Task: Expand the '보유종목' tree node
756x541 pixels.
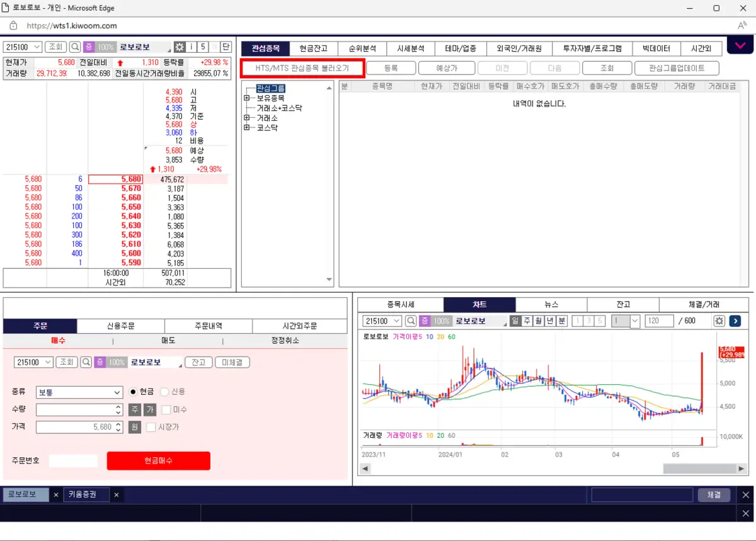Action: point(246,98)
